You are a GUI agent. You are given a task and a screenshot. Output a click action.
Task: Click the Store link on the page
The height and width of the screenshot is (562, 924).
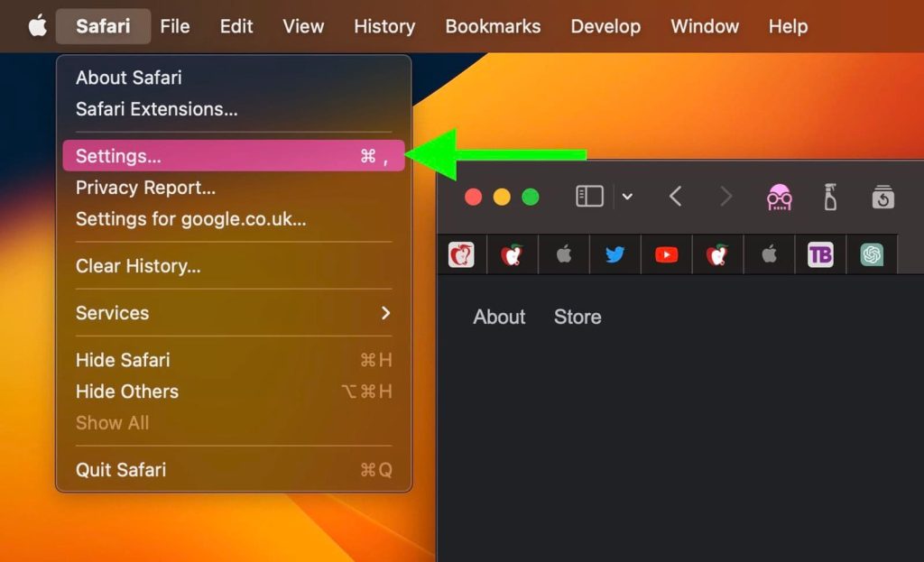[x=577, y=317]
